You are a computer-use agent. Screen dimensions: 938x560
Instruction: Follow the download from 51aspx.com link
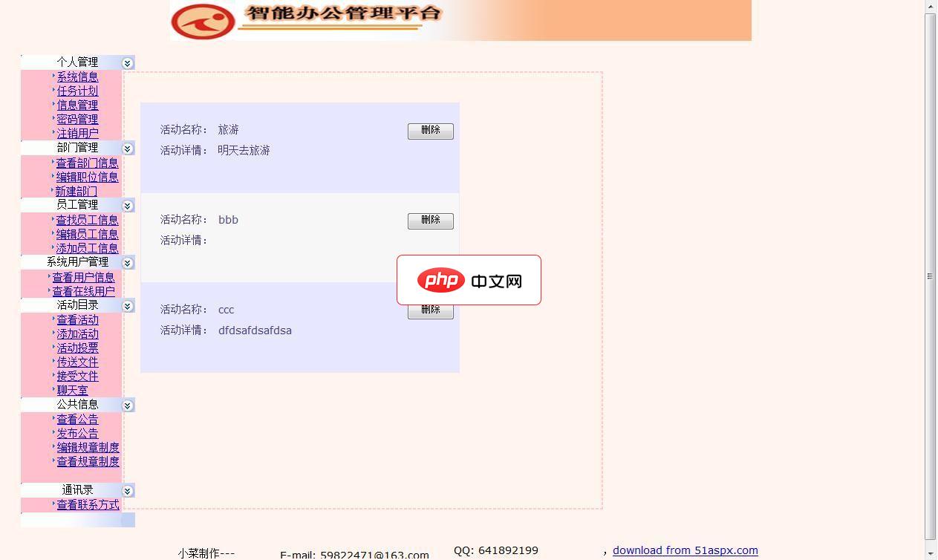click(x=685, y=550)
